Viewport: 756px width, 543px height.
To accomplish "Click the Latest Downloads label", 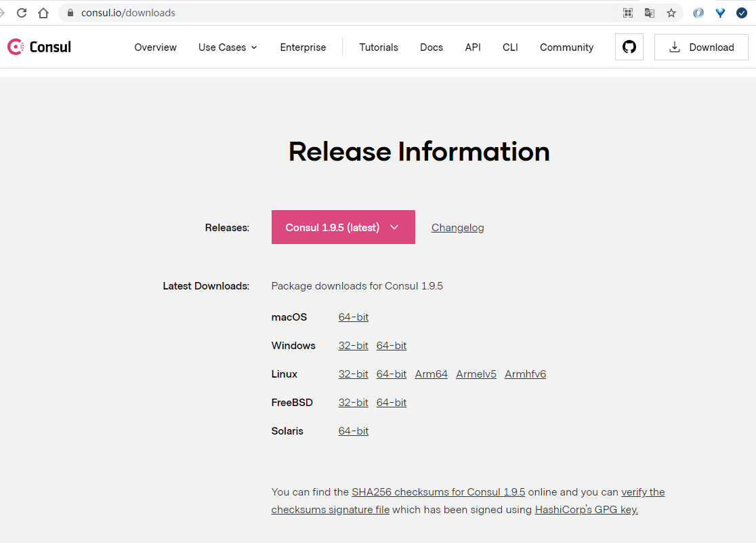I will [x=206, y=286].
